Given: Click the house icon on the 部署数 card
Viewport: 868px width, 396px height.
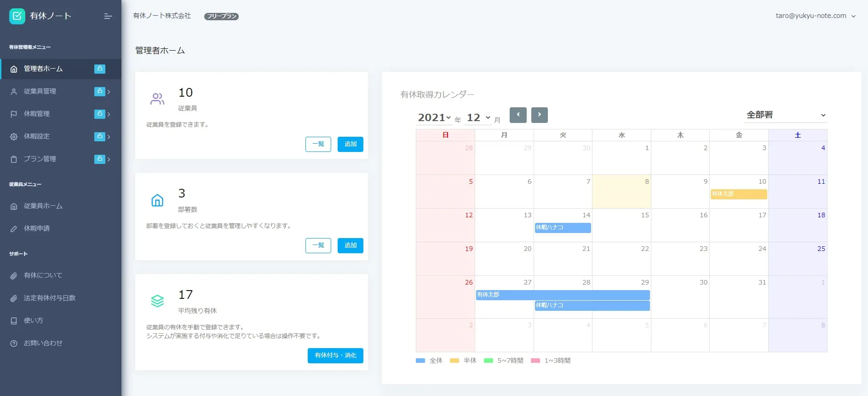Looking at the screenshot, I should pos(157,200).
